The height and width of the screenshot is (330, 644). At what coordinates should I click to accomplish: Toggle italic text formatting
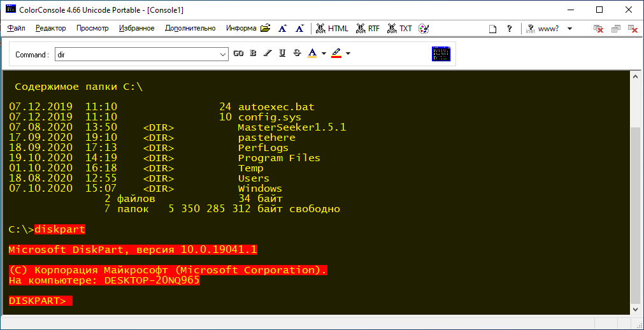pos(268,54)
